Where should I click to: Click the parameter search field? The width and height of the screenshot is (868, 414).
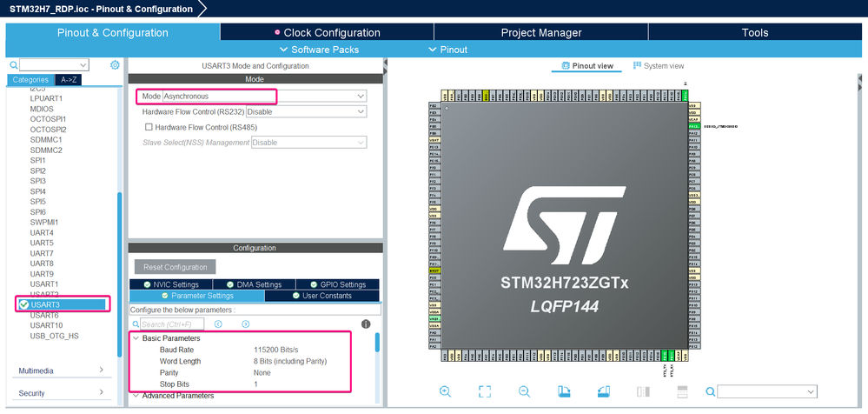pos(172,324)
